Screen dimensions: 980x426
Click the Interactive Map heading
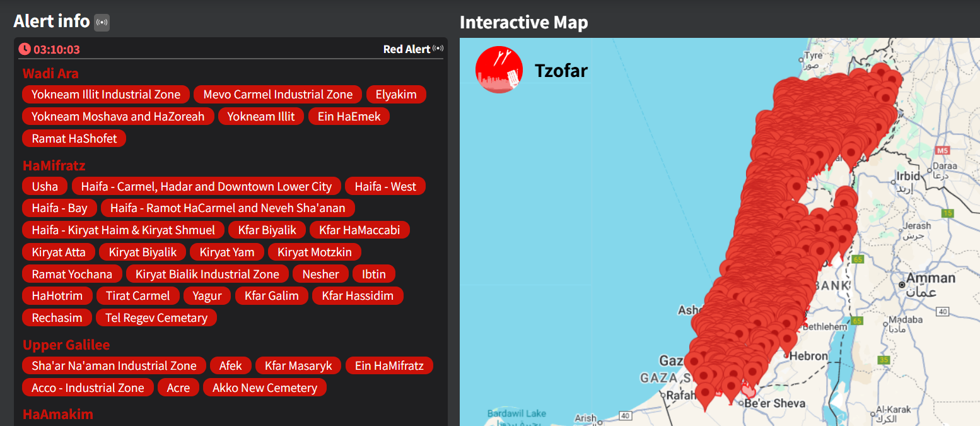[x=523, y=23]
